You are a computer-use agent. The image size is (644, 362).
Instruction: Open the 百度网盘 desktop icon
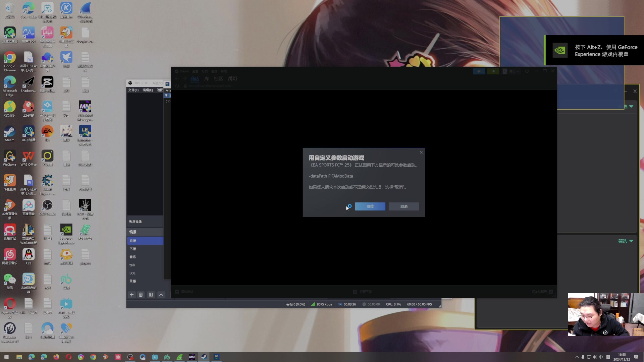[29, 207]
